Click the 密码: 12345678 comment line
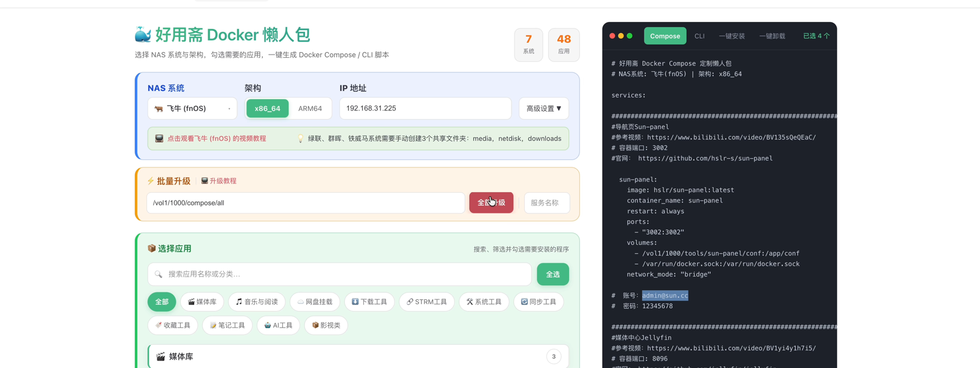Viewport: 980px width, 368px height. pos(642,306)
